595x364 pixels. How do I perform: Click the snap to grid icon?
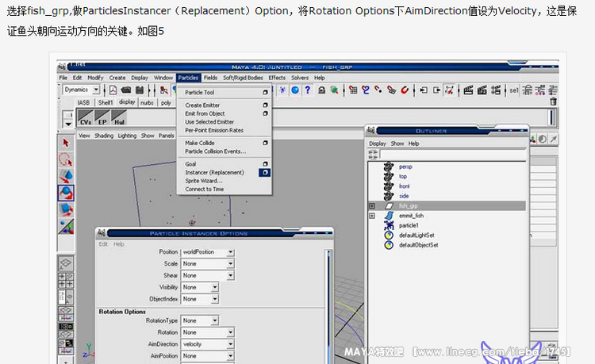point(353,90)
